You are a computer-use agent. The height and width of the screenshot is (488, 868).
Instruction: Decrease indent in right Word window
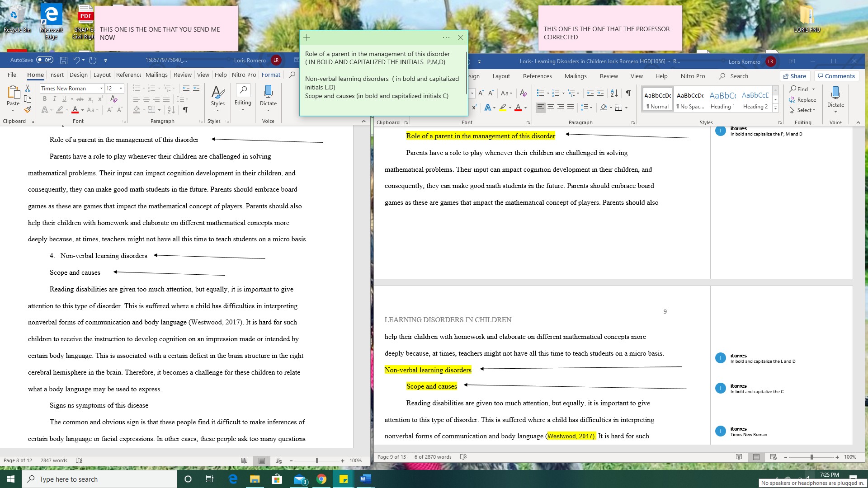click(x=590, y=93)
